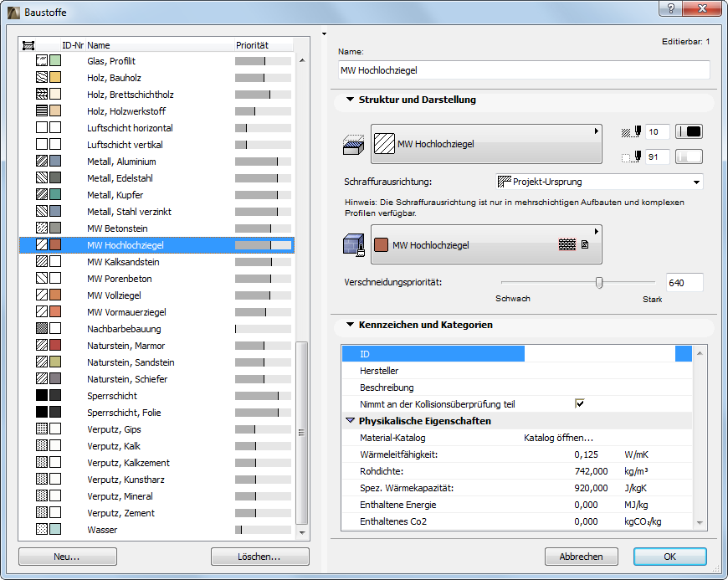This screenshot has width=728, height=580.
Task: Click the dotted fill icon for Verputz, Gips
Action: point(42,429)
